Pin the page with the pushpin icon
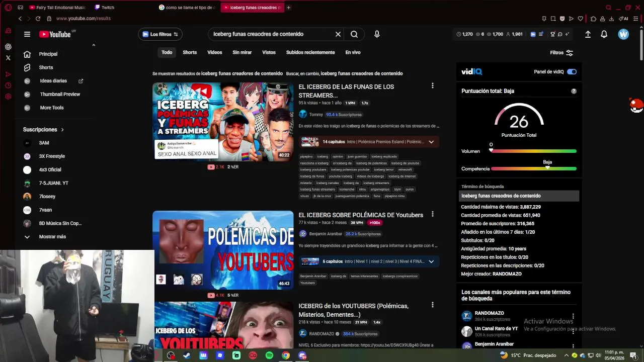Image resolution: width=644 pixels, height=362 pixels. point(544,19)
